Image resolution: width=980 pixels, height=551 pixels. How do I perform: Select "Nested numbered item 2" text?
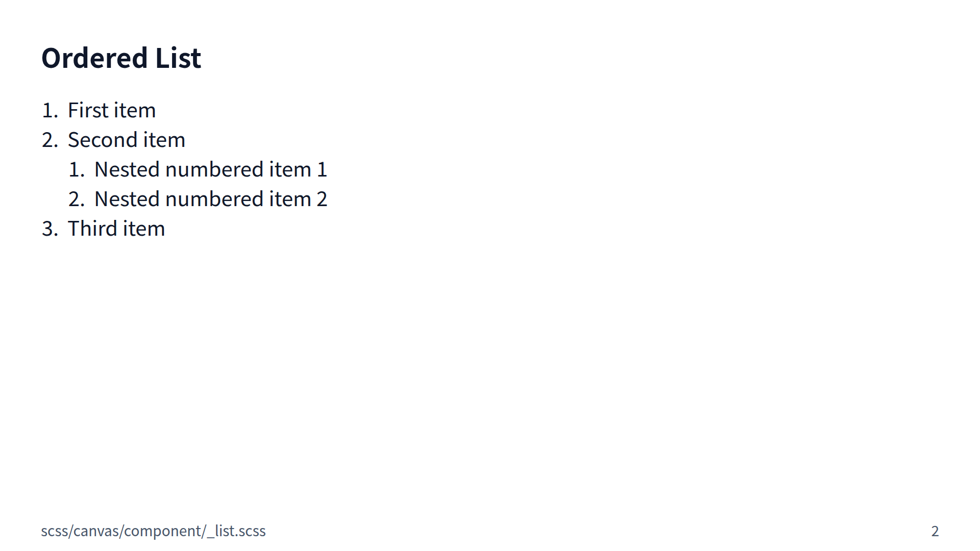point(210,199)
